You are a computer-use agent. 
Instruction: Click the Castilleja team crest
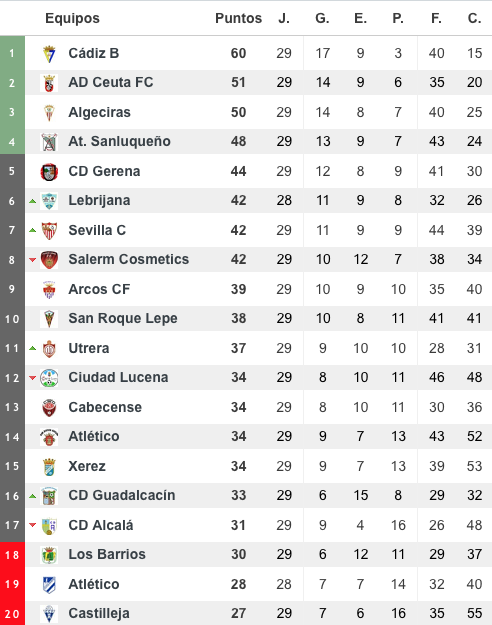coord(49,614)
